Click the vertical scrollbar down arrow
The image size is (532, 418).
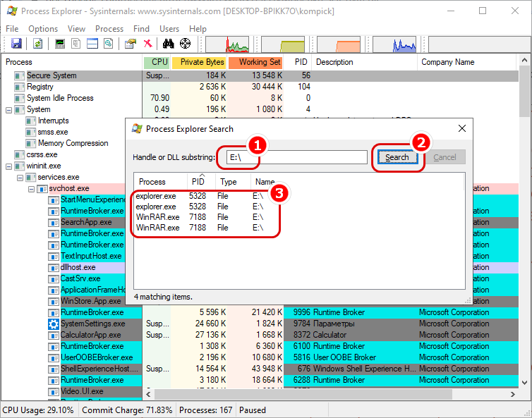[524, 383]
